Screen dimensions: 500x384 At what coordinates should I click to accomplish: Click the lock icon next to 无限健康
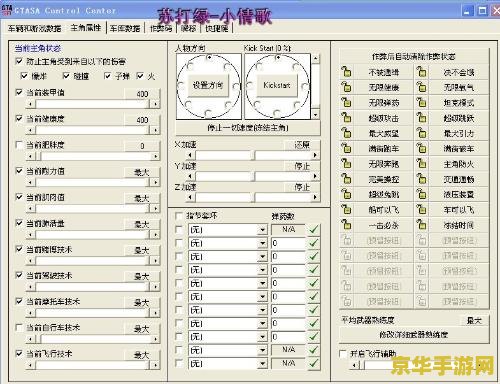[x=347, y=87]
